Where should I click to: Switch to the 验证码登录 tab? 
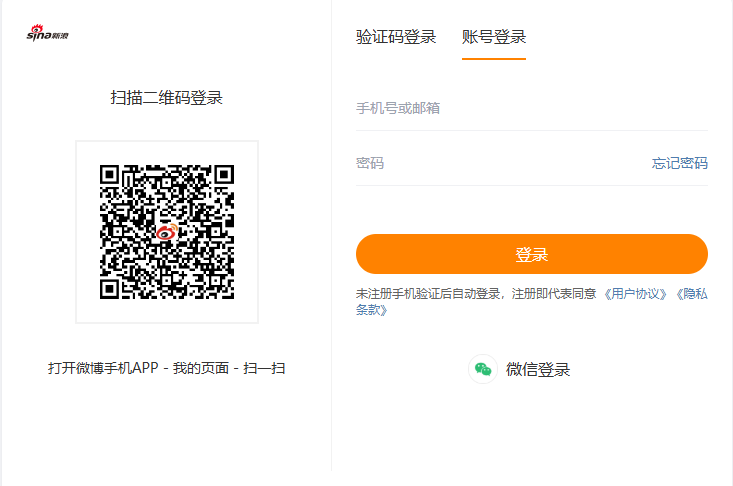(x=396, y=37)
